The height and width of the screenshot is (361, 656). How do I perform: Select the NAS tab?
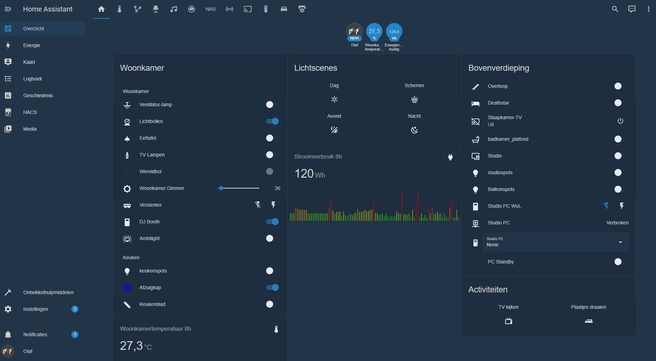point(210,9)
